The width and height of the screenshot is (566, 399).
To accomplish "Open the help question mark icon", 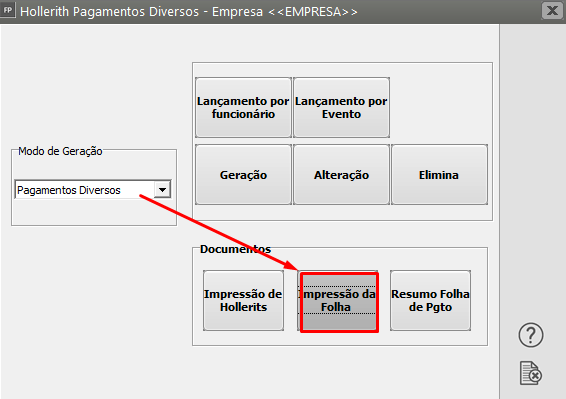I will point(531,335).
